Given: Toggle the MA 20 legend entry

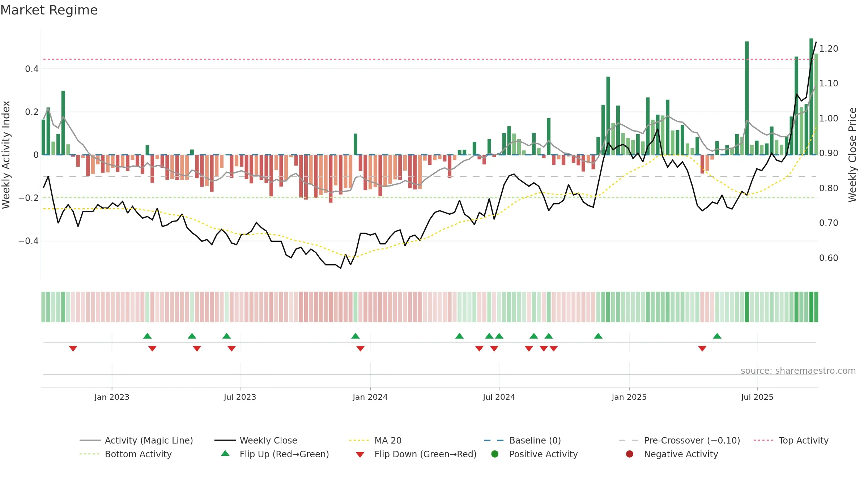Looking at the screenshot, I should point(375,440).
